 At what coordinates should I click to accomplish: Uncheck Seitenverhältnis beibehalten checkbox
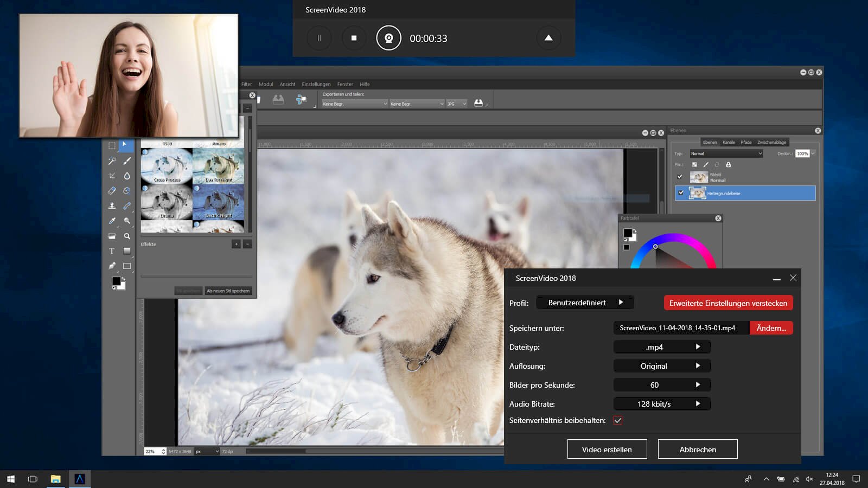coord(618,420)
